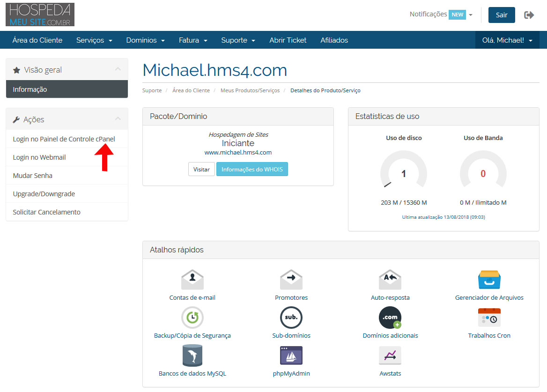The height and width of the screenshot is (392, 547).
Task: Open the phpMyAdmin sailboat icon
Action: [291, 355]
